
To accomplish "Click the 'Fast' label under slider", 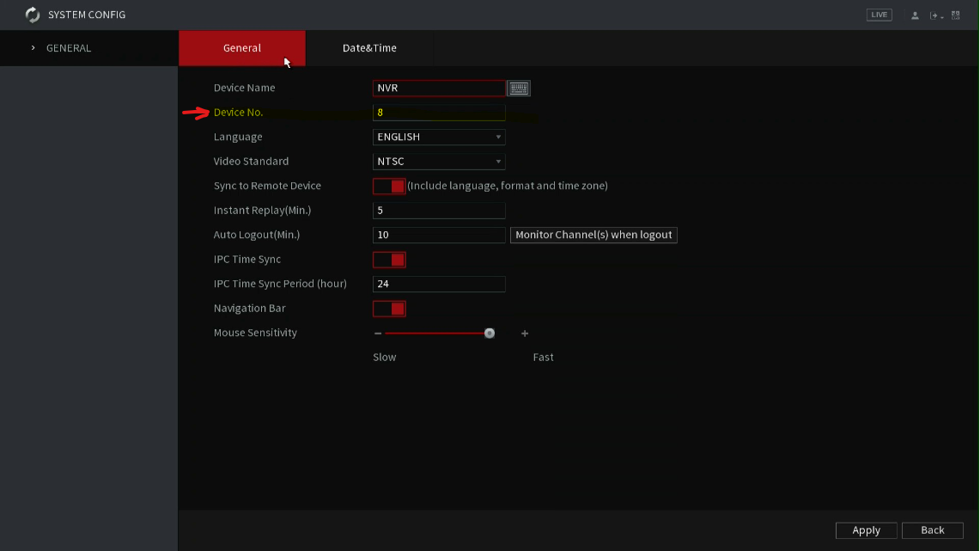I will [x=543, y=357].
